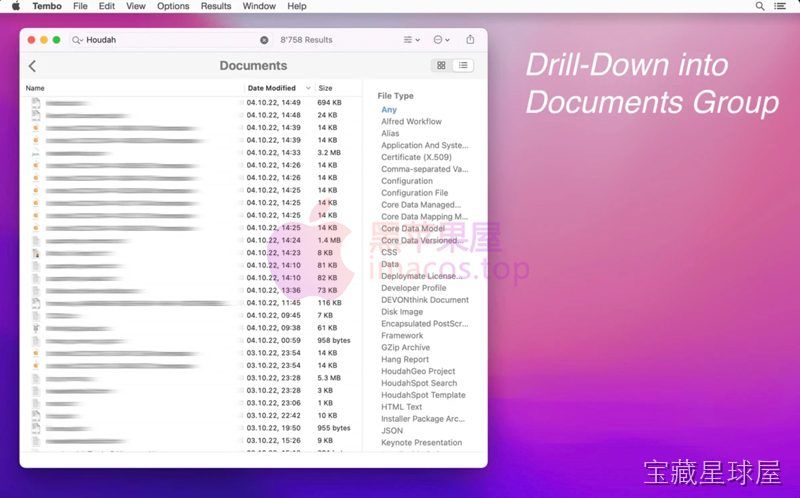Filter by HoudahGeo Project type
800x498 pixels.
pos(418,371)
